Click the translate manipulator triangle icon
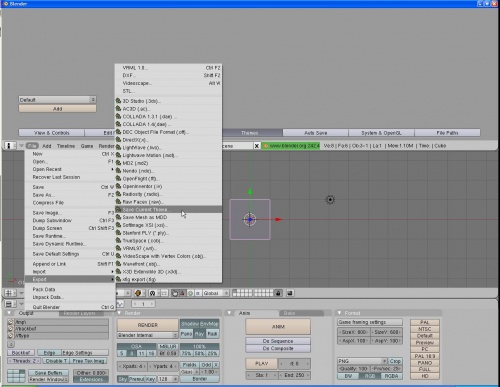This screenshot has width=500, height=387. click(x=182, y=293)
